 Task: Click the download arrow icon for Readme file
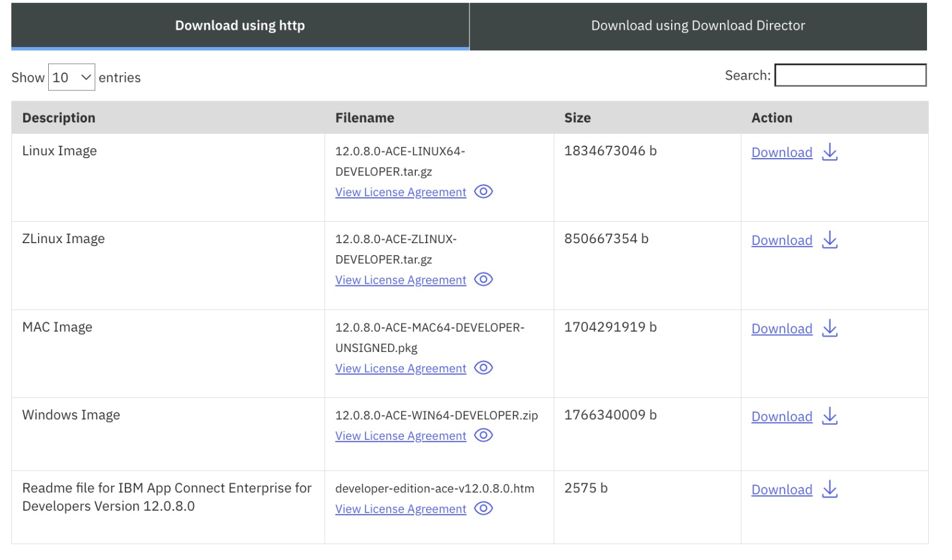829,489
